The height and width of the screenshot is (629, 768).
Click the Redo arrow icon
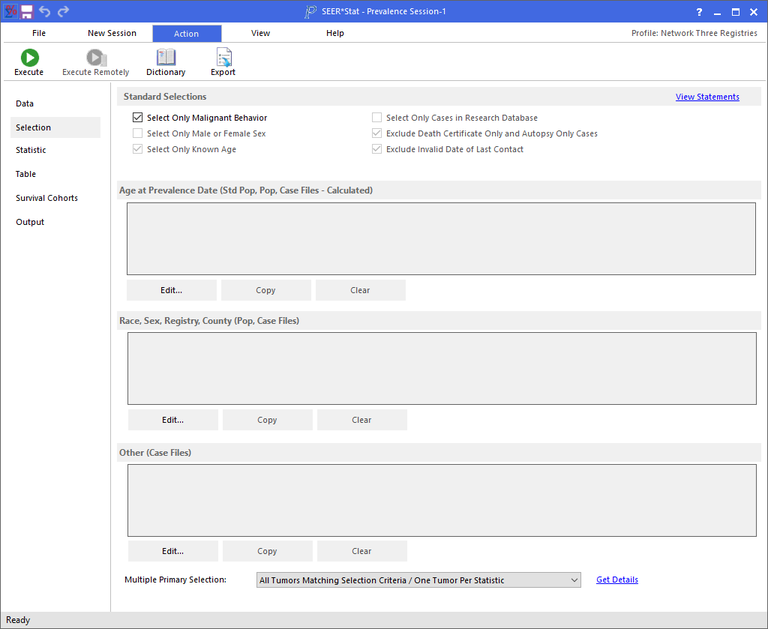[x=63, y=11]
